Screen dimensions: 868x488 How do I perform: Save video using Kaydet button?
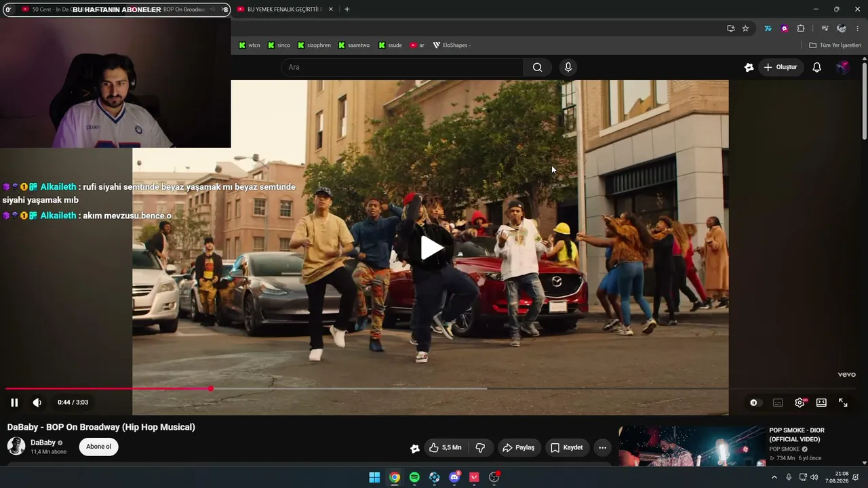click(566, 448)
